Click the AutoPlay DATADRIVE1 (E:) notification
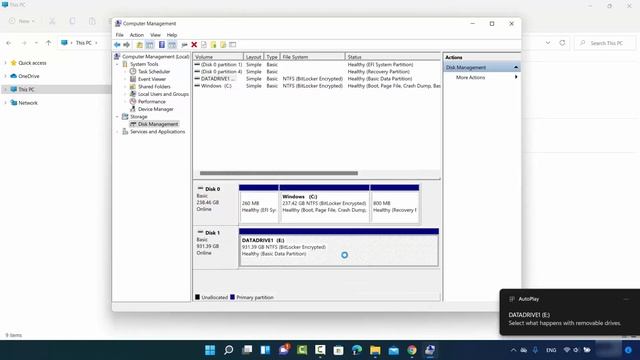Screen dimensions: 640x360 (x=570, y=312)
